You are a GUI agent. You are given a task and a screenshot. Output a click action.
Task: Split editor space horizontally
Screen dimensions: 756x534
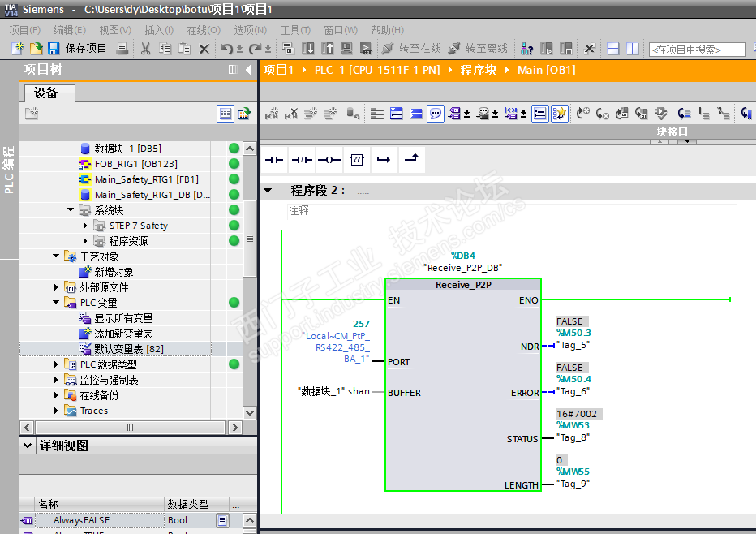[612, 48]
